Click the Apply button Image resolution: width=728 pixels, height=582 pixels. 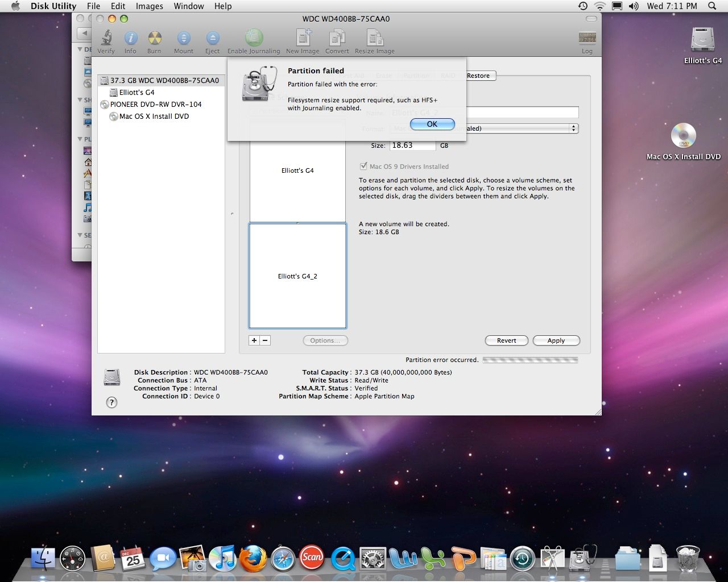point(556,340)
